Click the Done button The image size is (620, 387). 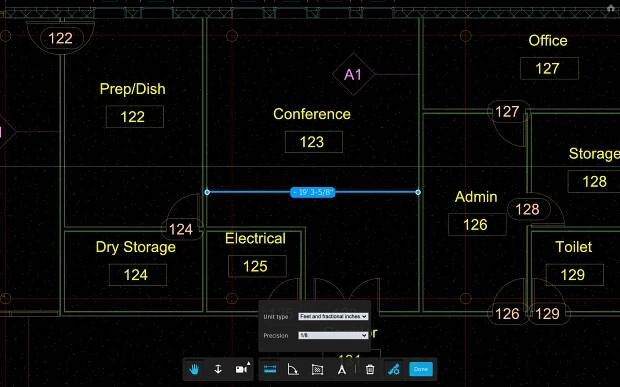[x=421, y=369]
